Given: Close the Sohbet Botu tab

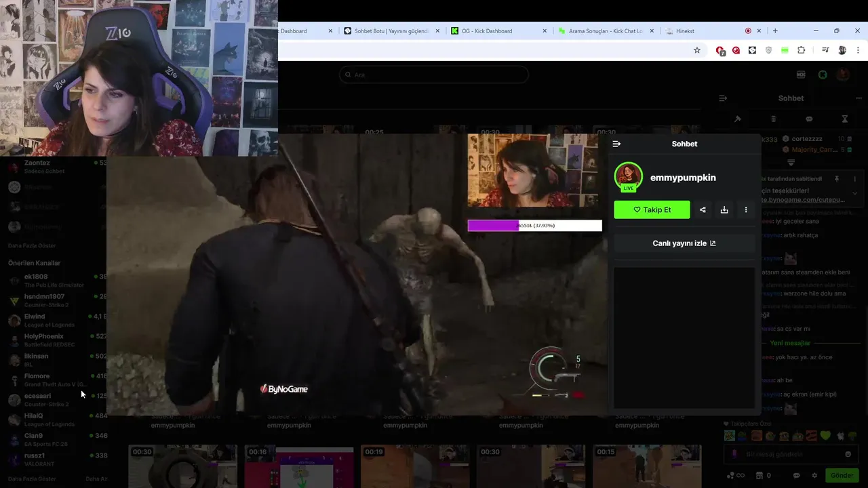Looking at the screenshot, I should (x=437, y=30).
